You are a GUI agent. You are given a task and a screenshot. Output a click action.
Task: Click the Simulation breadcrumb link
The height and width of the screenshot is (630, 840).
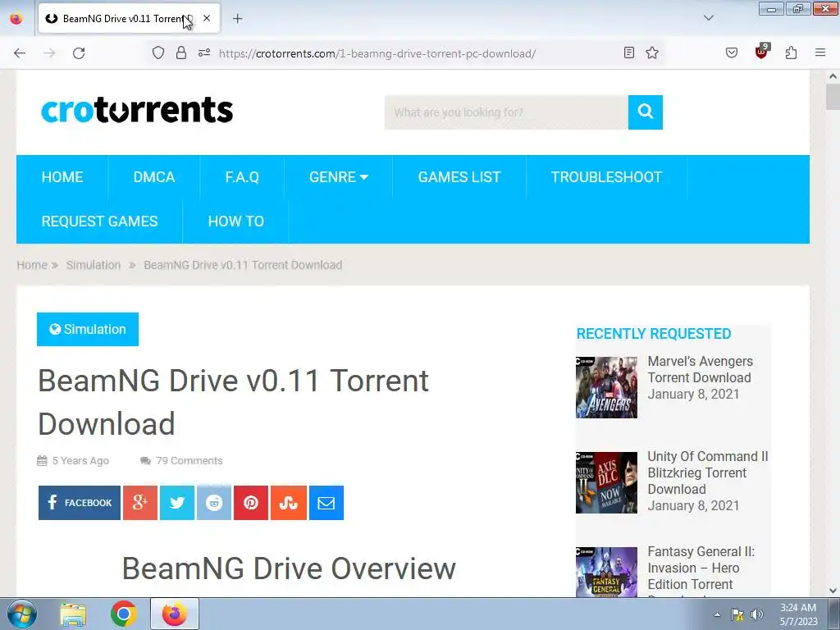click(x=94, y=265)
